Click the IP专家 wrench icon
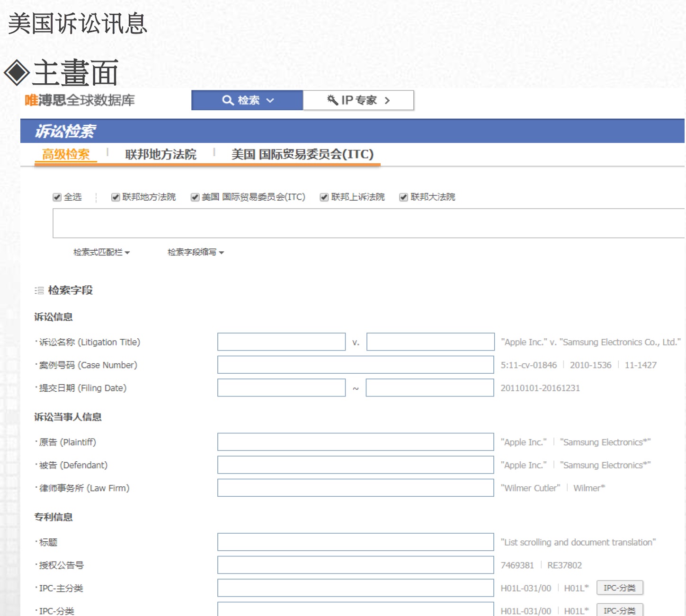 [332, 100]
